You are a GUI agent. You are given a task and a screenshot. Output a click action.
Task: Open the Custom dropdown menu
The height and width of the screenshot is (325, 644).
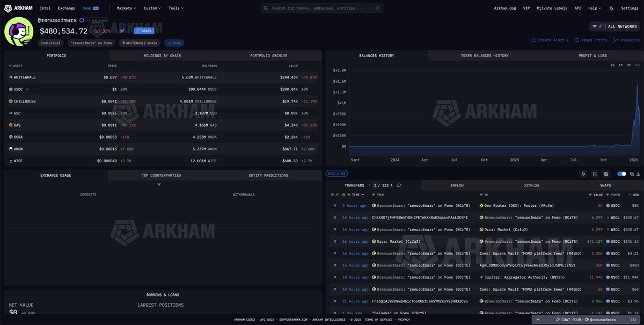click(152, 8)
